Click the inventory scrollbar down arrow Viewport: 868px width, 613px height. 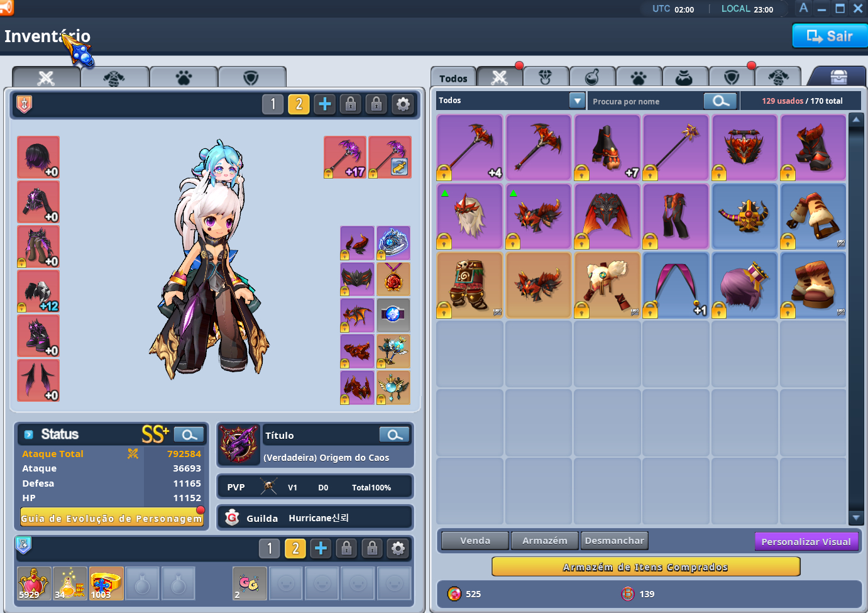click(x=856, y=517)
